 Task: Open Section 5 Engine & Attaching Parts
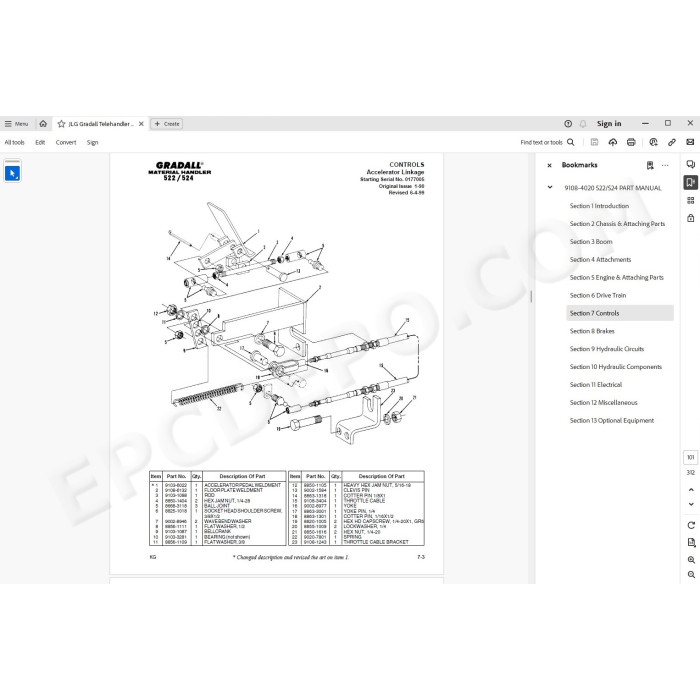[617, 277]
